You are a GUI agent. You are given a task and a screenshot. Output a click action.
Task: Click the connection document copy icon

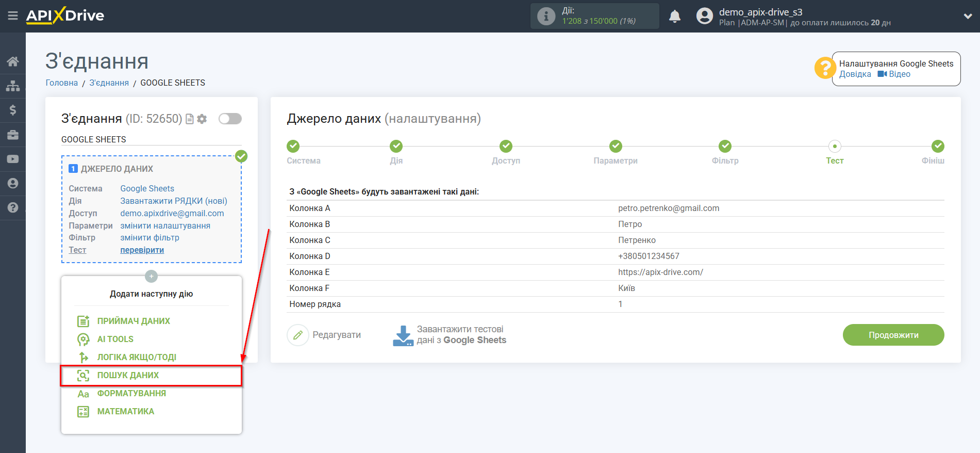190,119
